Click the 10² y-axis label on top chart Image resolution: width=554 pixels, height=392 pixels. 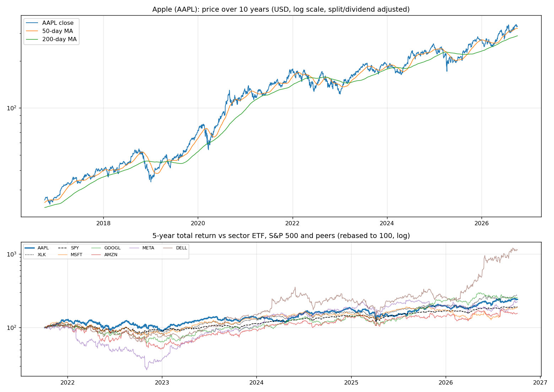(x=12, y=107)
